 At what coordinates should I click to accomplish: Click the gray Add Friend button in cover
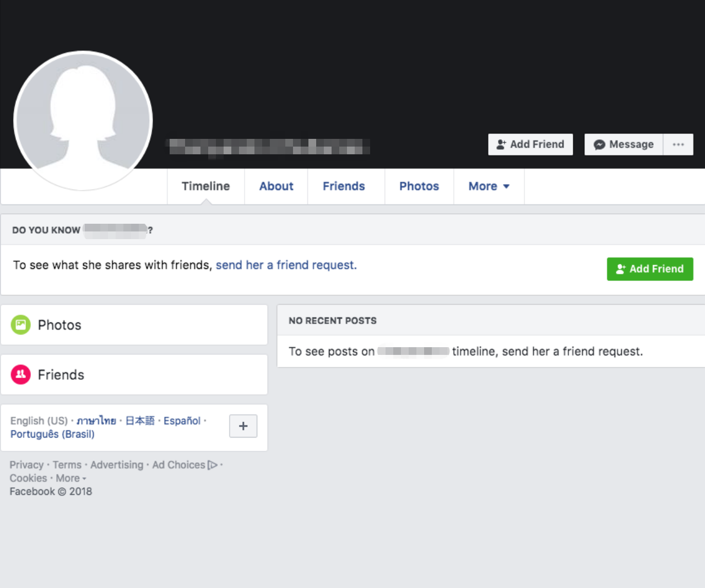[x=530, y=144]
